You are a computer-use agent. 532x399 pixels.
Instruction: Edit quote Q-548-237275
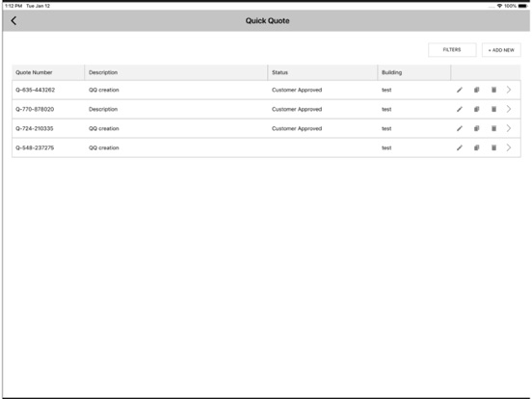click(460, 147)
